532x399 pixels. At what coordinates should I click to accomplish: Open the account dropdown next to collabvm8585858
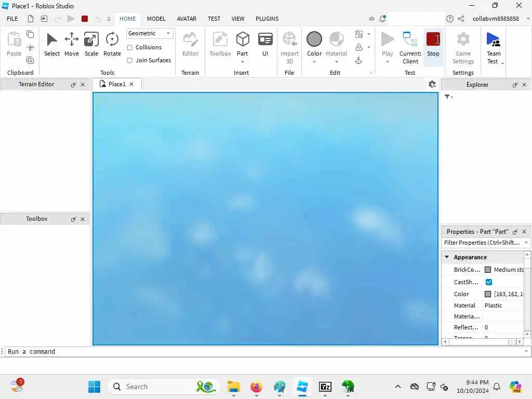pyautogui.click(x=528, y=19)
